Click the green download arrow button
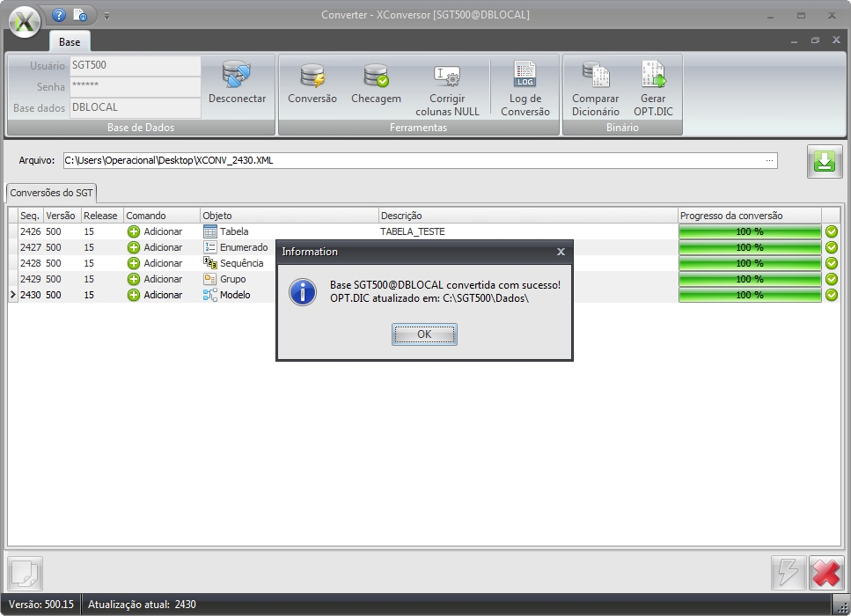 pyautogui.click(x=824, y=163)
